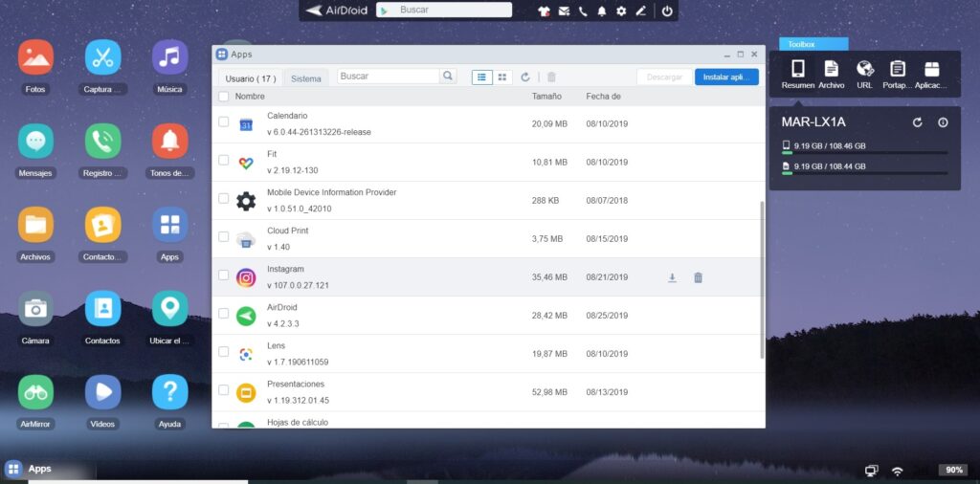Switch to list view in Apps
The height and width of the screenshot is (484, 980).
(482, 77)
